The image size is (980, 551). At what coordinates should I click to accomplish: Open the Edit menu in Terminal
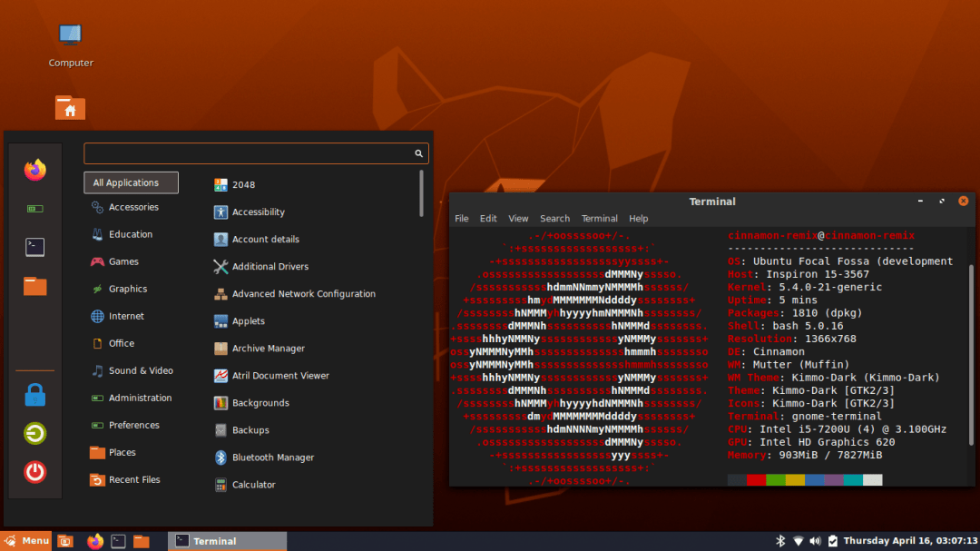pos(488,219)
